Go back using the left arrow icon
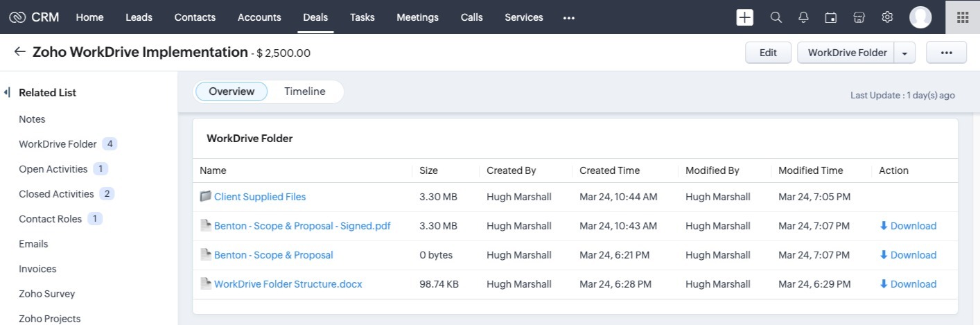The height and width of the screenshot is (325, 980). click(19, 52)
